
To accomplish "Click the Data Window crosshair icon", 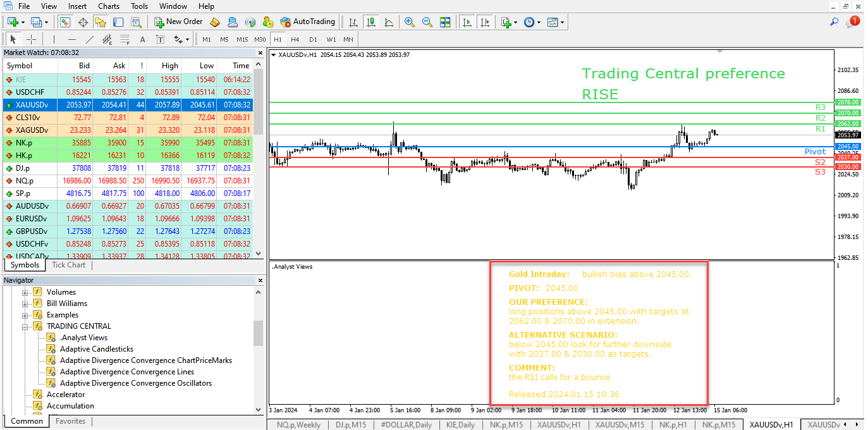I will [83, 22].
